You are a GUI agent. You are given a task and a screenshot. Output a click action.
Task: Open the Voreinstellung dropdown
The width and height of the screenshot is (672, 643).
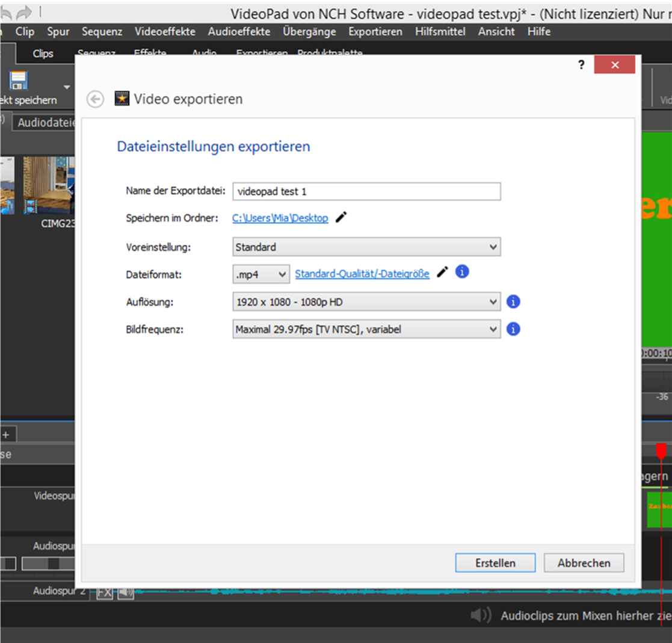(x=366, y=247)
